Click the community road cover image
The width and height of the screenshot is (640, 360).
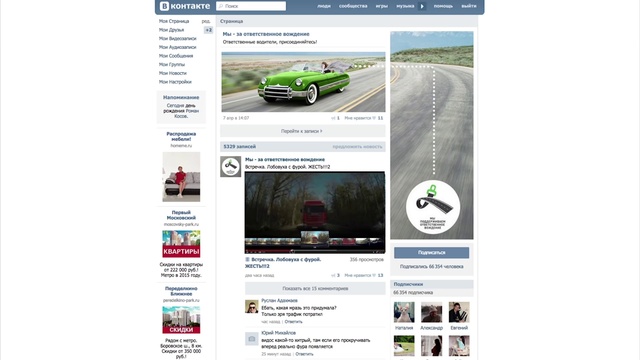(432, 135)
